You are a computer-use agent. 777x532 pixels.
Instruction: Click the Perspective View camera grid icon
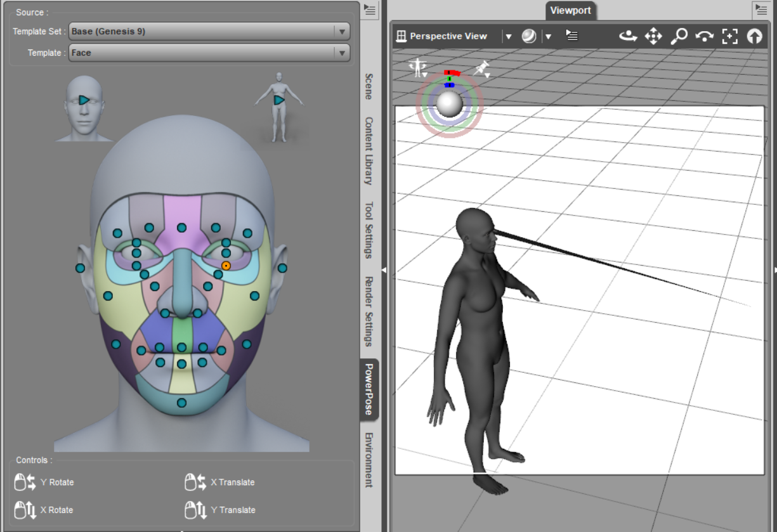point(401,36)
